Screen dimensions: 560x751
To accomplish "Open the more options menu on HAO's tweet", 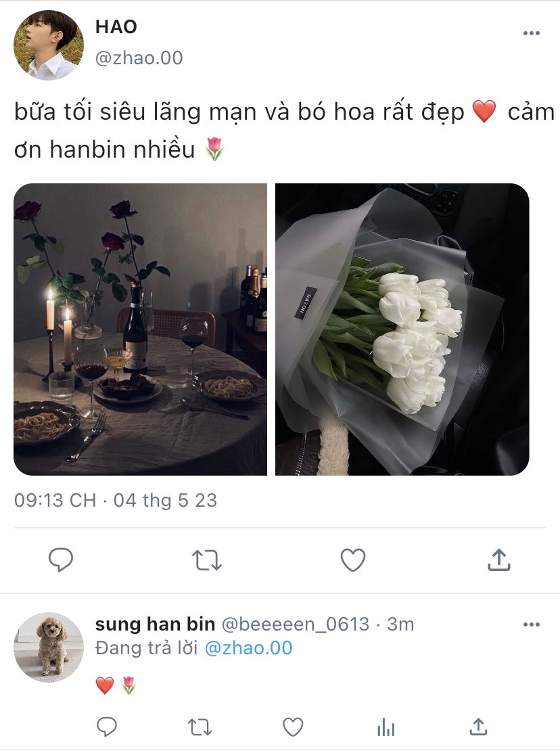I will [x=532, y=33].
